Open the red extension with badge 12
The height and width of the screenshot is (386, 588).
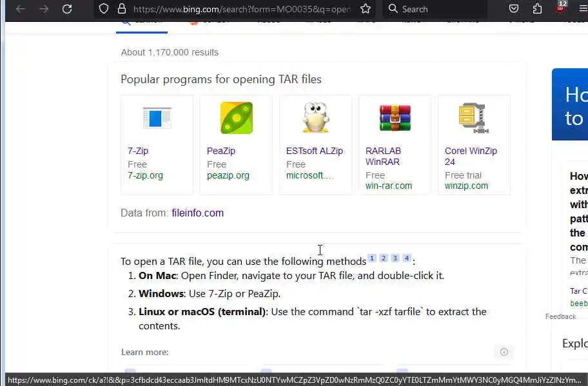561,7
